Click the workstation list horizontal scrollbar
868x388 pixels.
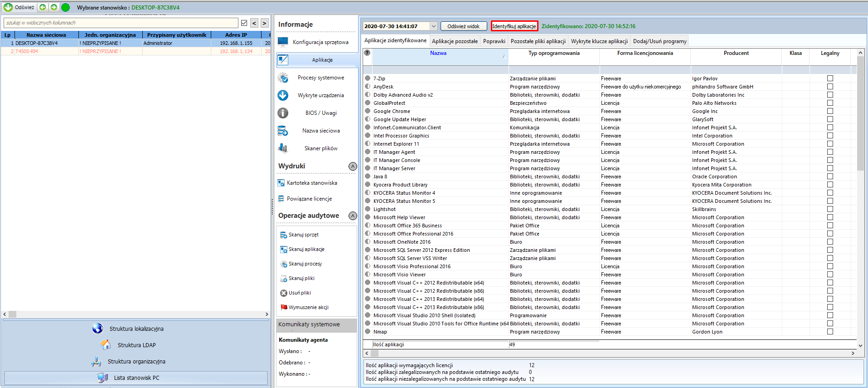[x=136, y=314]
